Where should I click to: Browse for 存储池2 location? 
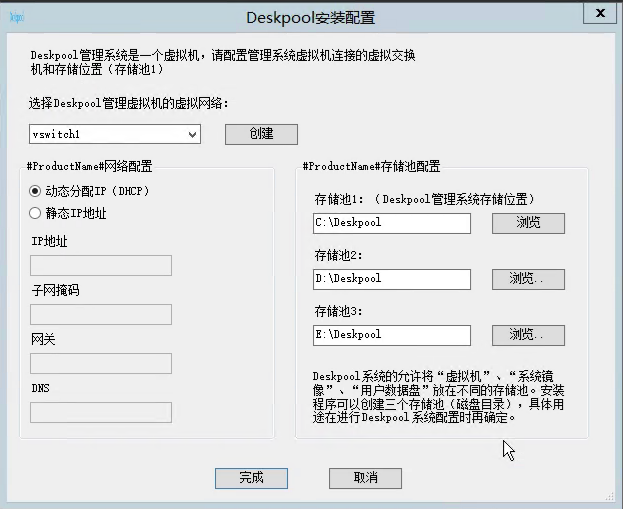coord(528,279)
